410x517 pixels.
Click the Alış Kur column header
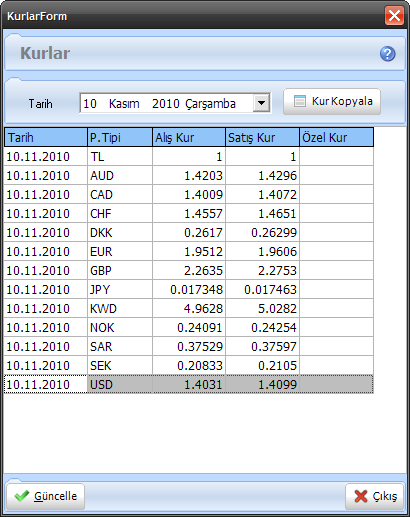[x=189, y=137]
